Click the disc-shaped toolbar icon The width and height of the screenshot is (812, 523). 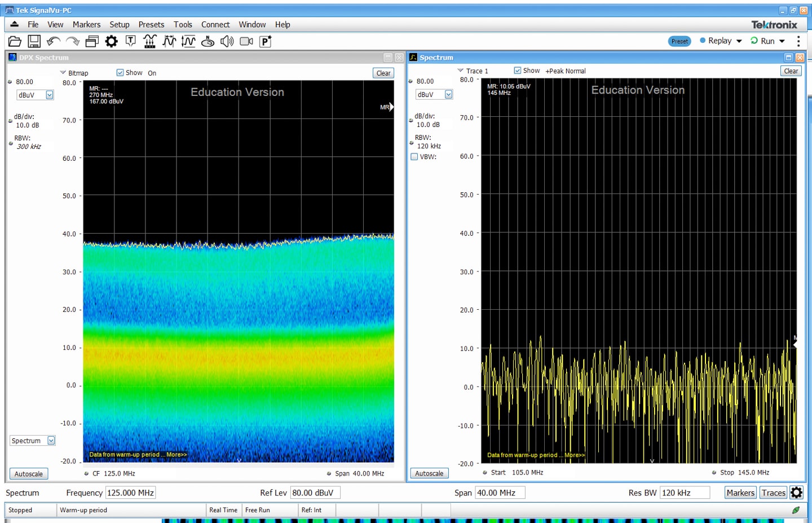click(208, 41)
